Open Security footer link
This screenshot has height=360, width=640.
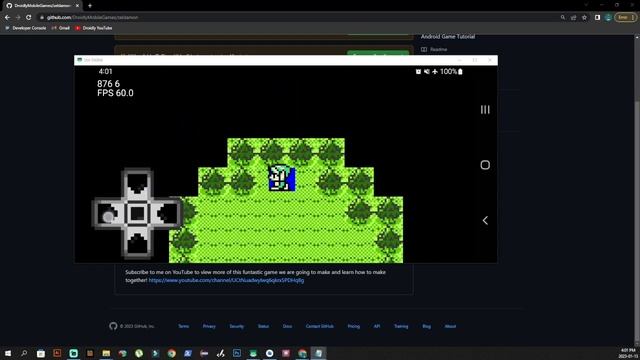coord(237,327)
